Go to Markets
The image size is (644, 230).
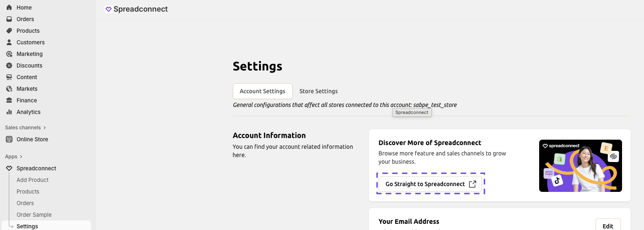click(27, 89)
